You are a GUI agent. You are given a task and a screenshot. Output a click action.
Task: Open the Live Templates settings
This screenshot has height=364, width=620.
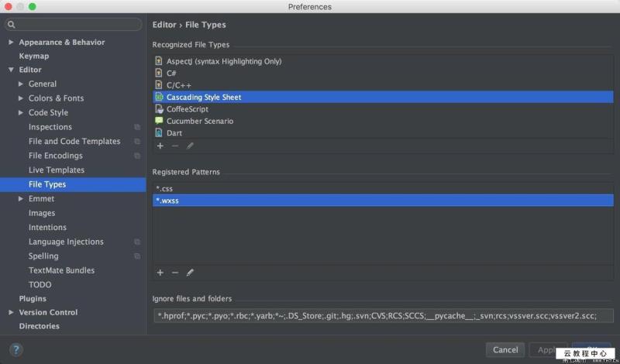click(x=56, y=170)
